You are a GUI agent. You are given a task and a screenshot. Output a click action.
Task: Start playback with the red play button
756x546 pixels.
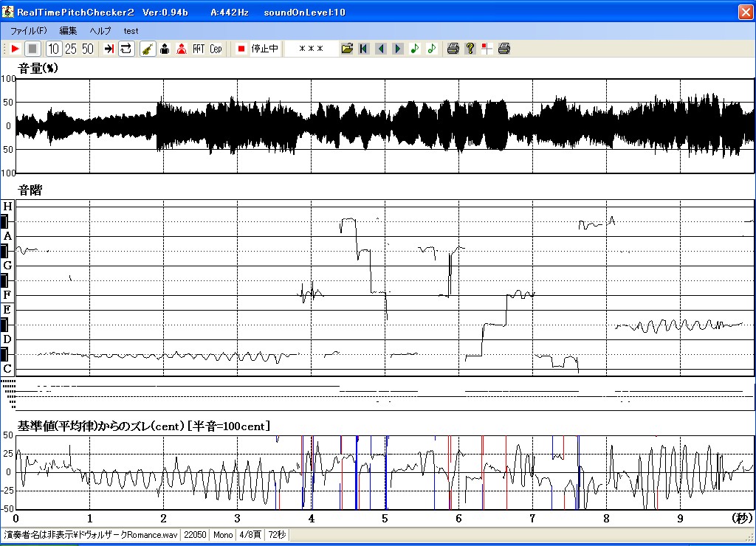click(x=15, y=49)
